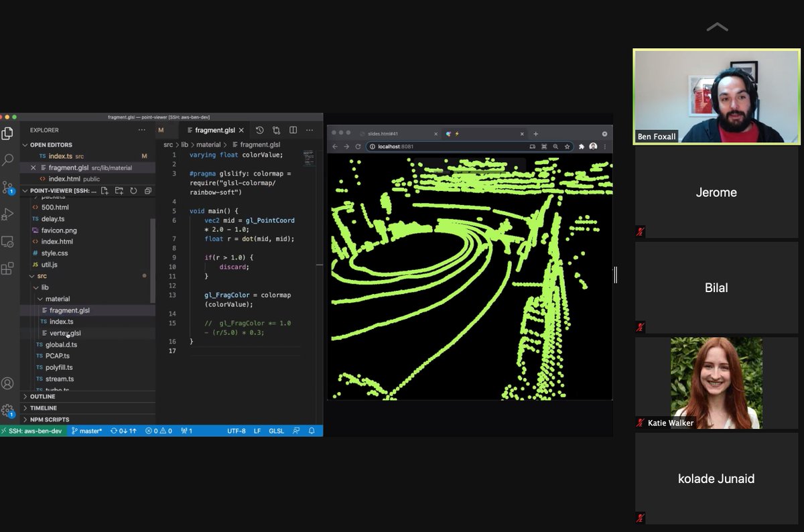Screen dimensions: 804x532
Task: Click the master* branch in the status bar
Action: pyautogui.click(x=86, y=431)
